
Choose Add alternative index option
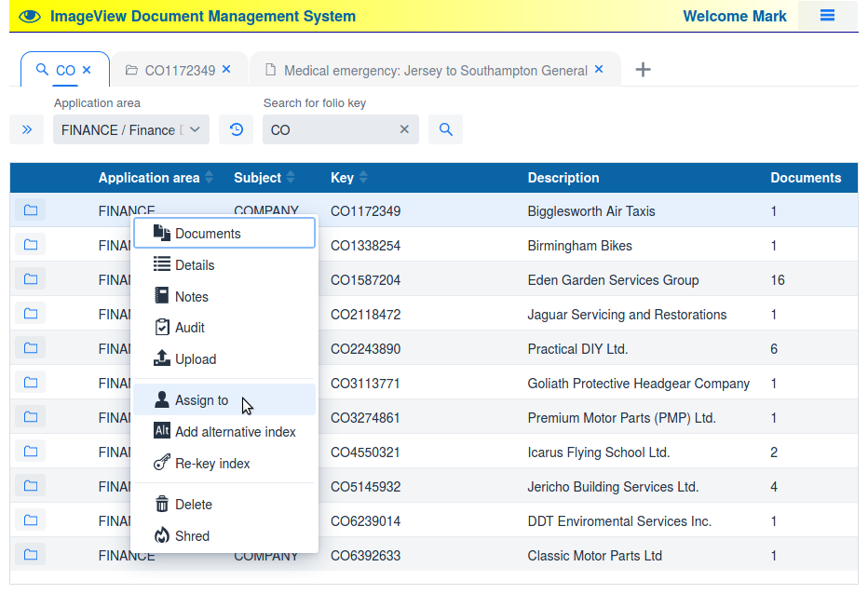coord(235,432)
